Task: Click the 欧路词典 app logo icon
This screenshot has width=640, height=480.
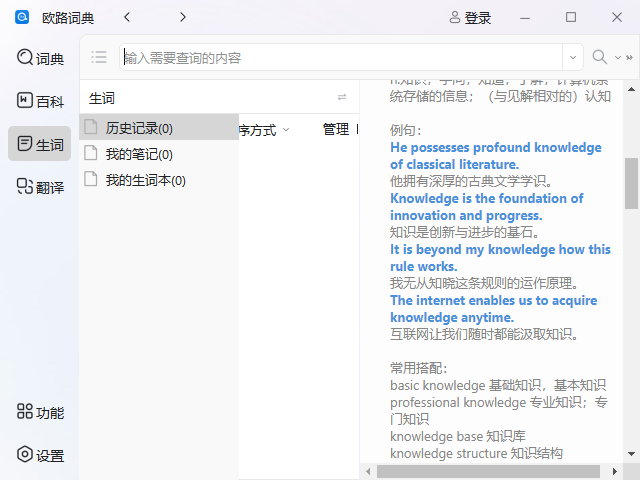Action: coord(22,17)
